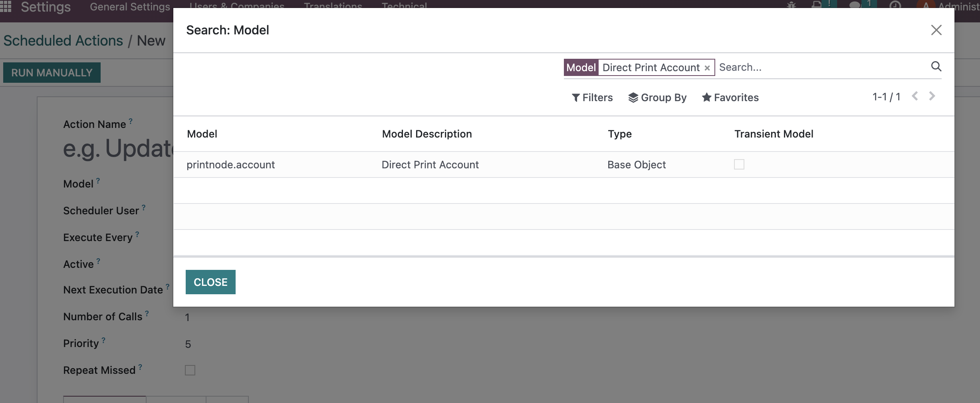
Task: Show help tooltip for Repeat Missed
Action: [140, 367]
